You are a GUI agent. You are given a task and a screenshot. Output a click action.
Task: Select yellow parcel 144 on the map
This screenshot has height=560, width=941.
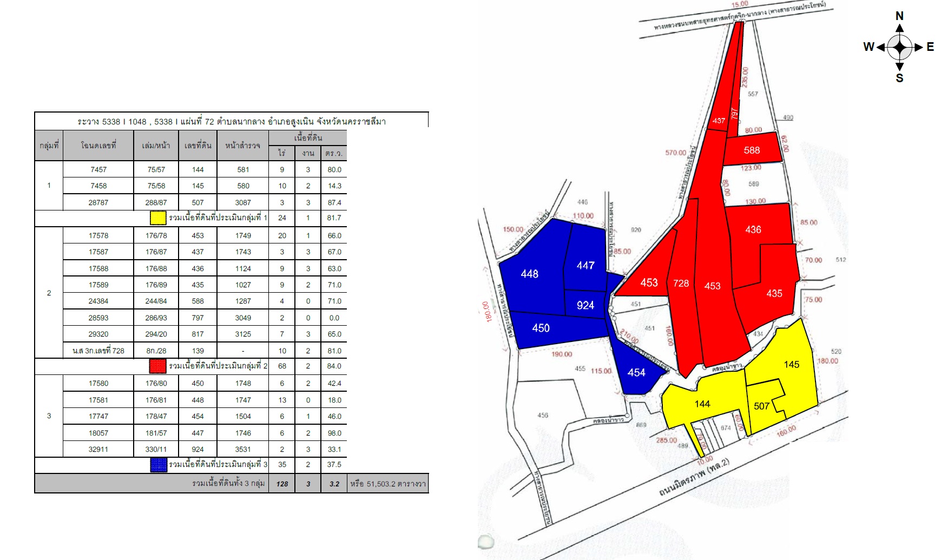point(703,403)
